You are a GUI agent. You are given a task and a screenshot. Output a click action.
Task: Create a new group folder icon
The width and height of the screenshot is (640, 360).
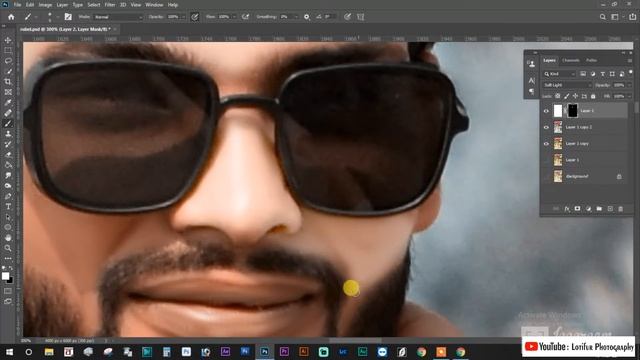(599, 209)
